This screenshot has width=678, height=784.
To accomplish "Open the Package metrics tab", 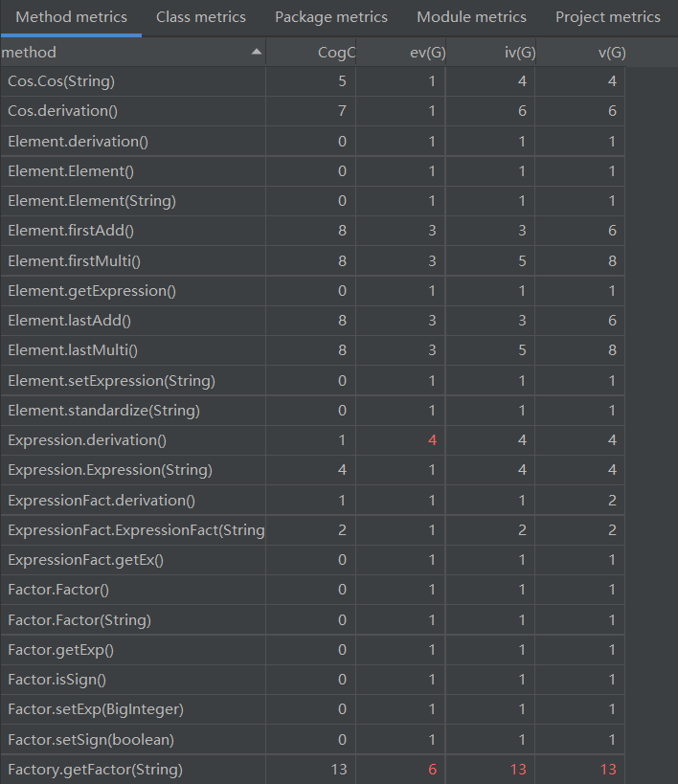I will (x=330, y=17).
